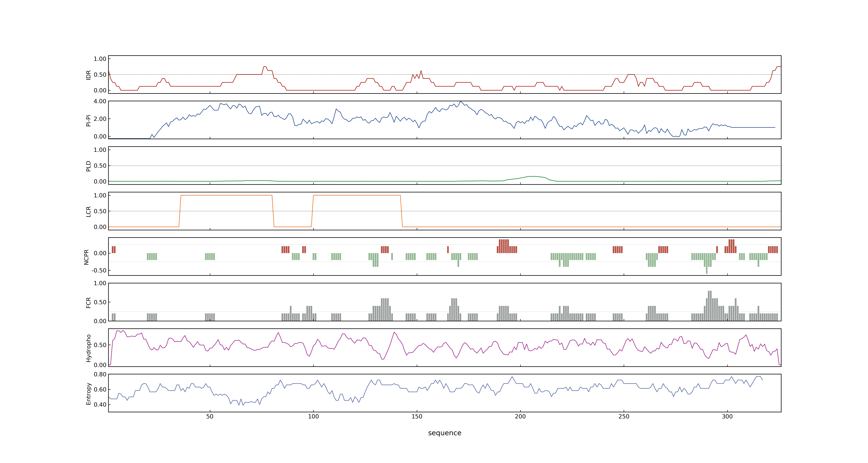Click the IDR axis label

point(88,75)
